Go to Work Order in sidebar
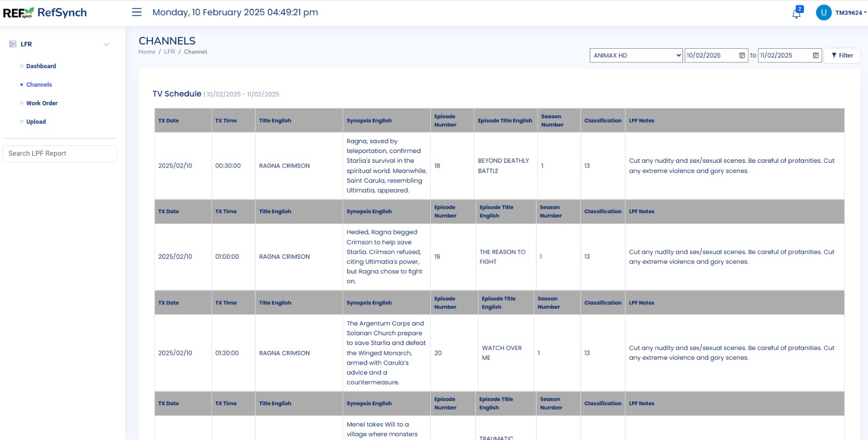868x440 pixels. (x=42, y=103)
